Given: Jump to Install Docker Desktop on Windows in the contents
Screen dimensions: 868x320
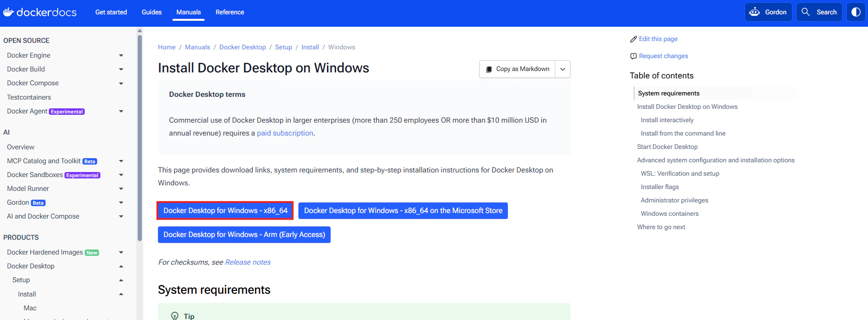Looking at the screenshot, I should (687, 107).
